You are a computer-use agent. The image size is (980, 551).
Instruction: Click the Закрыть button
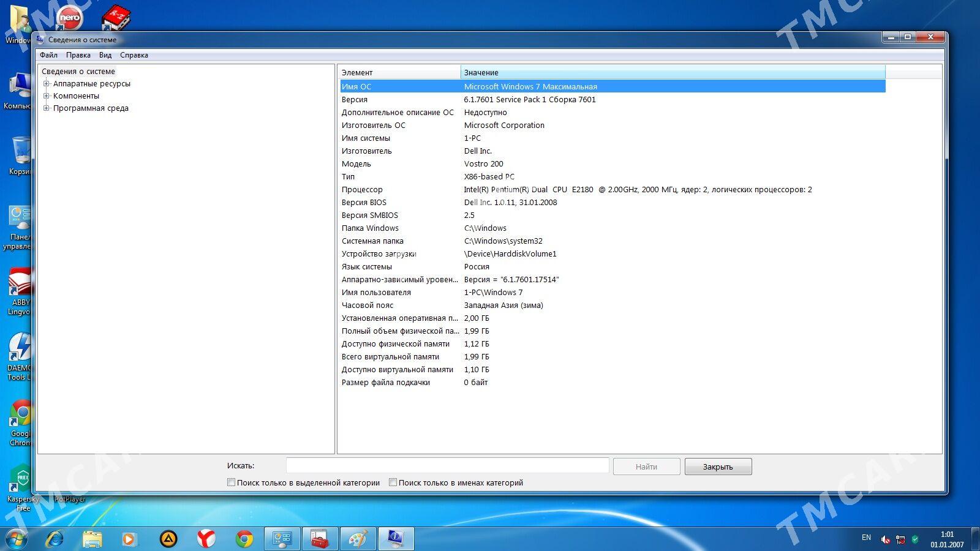click(718, 467)
